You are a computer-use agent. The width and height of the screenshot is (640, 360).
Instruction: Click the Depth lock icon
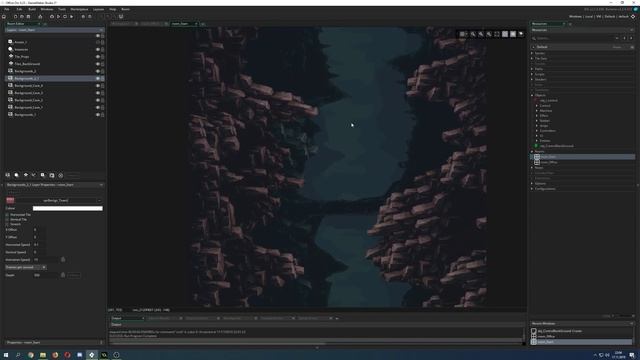pos(63,275)
